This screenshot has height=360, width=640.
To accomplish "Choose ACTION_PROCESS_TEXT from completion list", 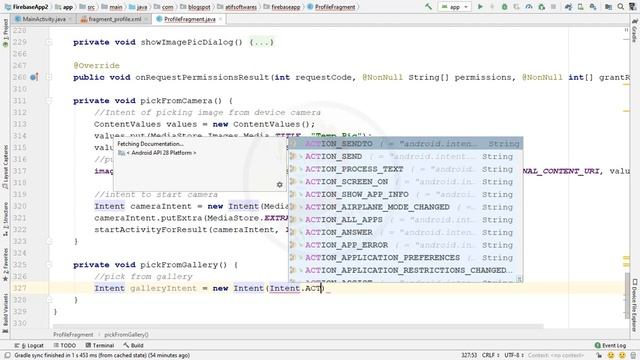I will point(405,169).
